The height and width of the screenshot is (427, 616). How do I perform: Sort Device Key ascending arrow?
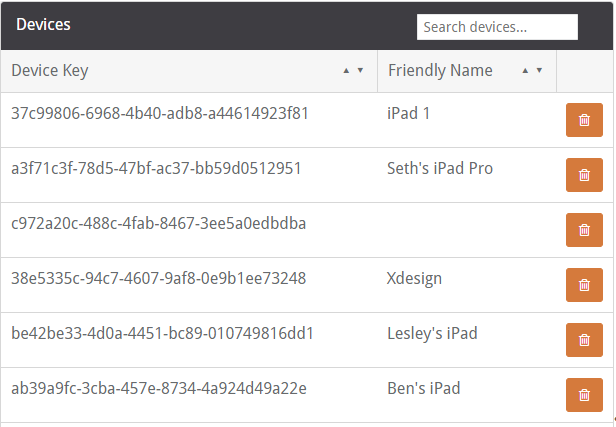pos(346,71)
